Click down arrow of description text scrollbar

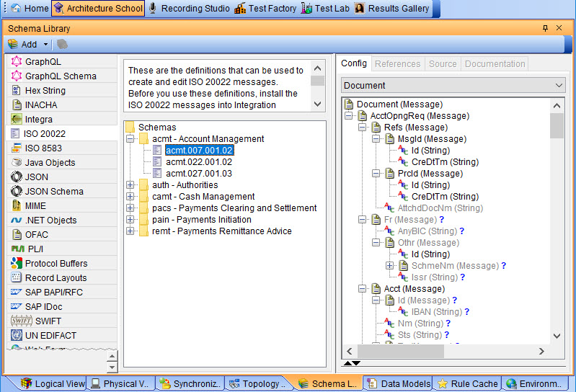coord(317,104)
